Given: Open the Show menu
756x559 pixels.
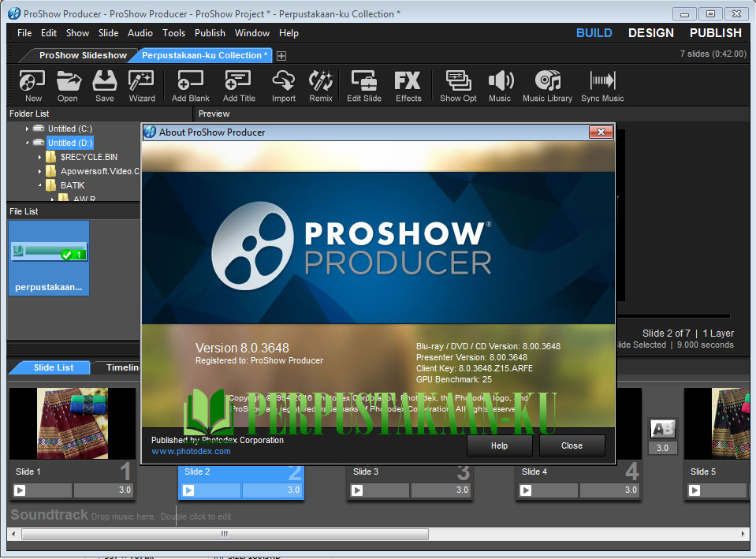Looking at the screenshot, I should tap(77, 33).
